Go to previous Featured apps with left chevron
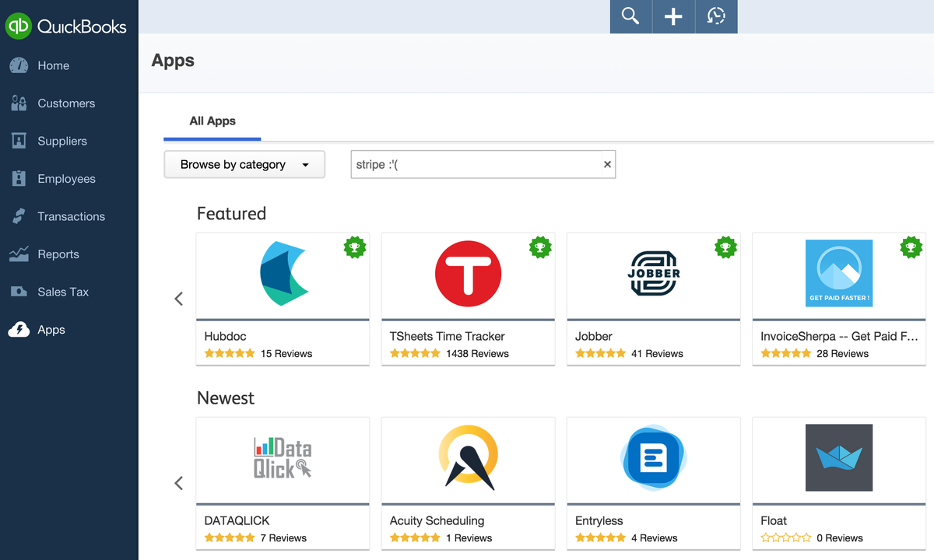Viewport: 934px width, 560px height. click(178, 299)
